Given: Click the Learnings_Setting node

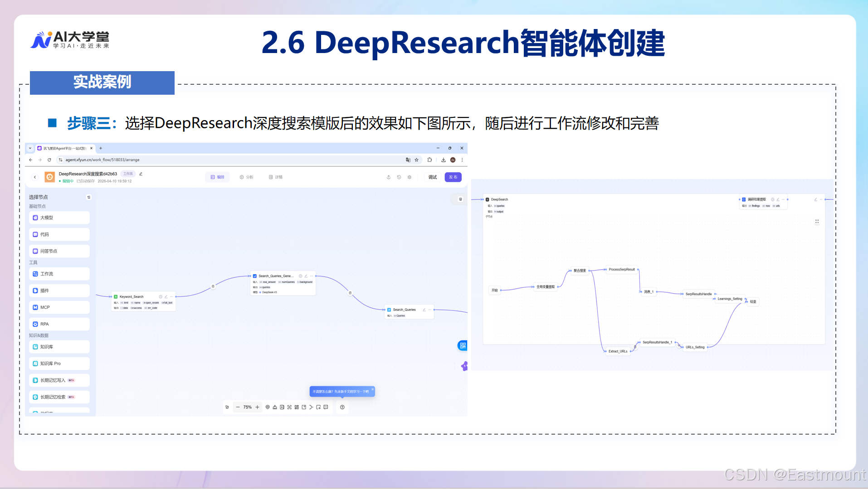Looking at the screenshot, I should coord(730,299).
